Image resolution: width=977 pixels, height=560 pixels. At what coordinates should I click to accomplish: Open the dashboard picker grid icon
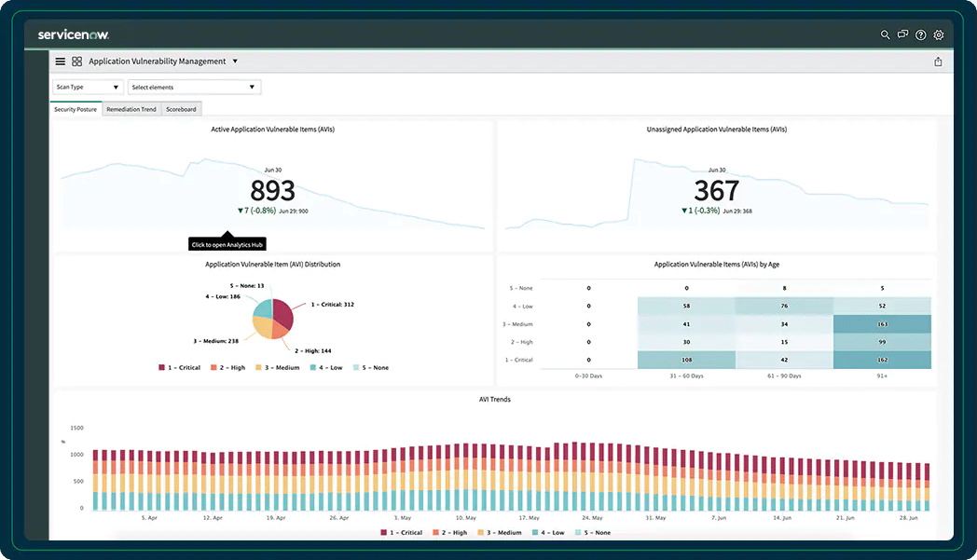76,61
